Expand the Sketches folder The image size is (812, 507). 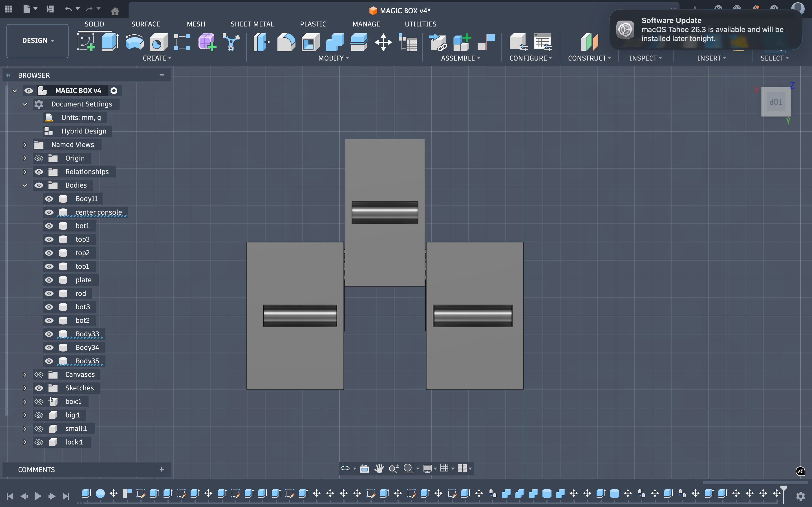[25, 388]
